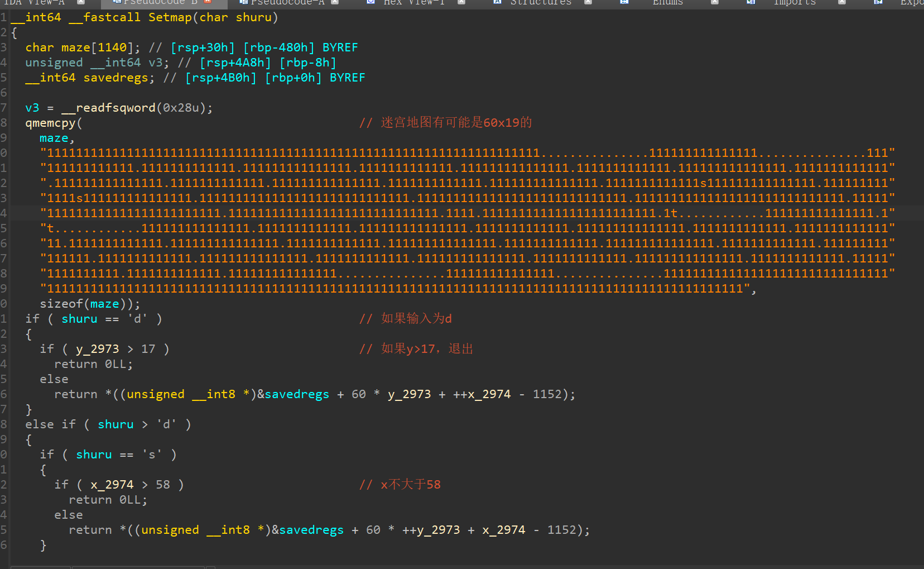Viewport: 924px width, 569px height.
Task: Close the Structures tab
Action: click(588, 2)
